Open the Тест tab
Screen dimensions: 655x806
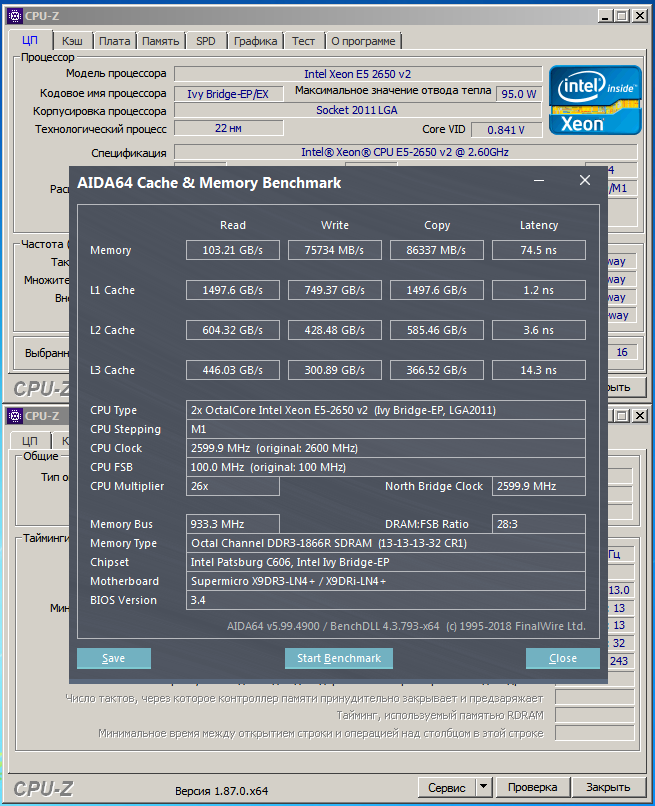303,41
